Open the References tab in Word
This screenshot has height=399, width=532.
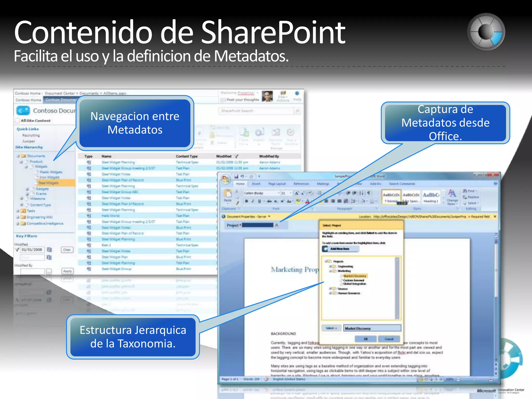301,184
